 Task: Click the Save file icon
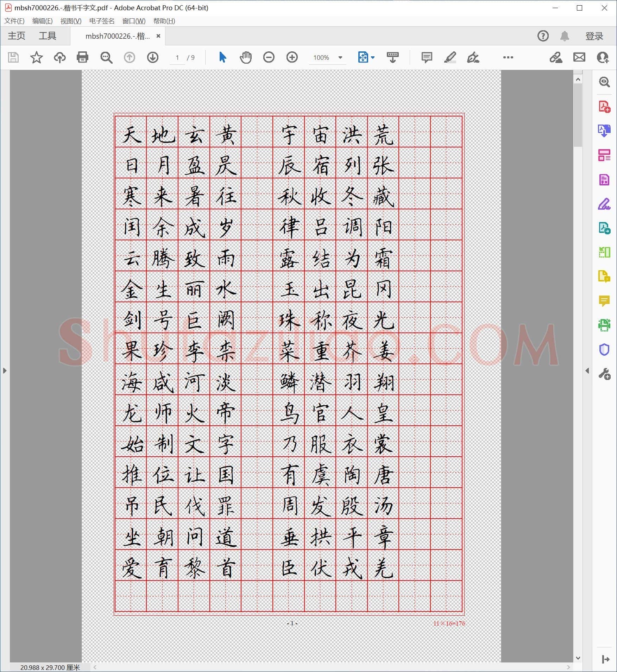click(13, 57)
